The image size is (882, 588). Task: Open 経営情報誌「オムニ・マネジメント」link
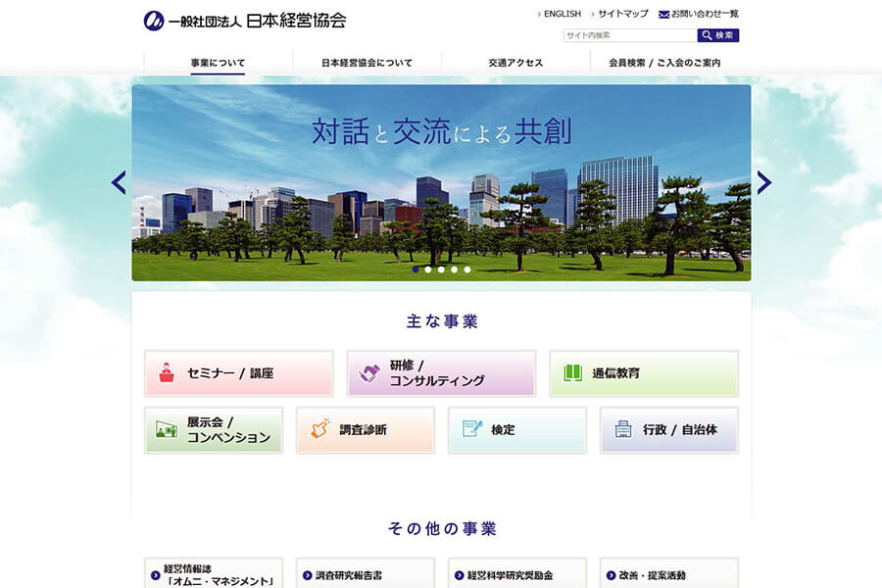[x=214, y=573]
